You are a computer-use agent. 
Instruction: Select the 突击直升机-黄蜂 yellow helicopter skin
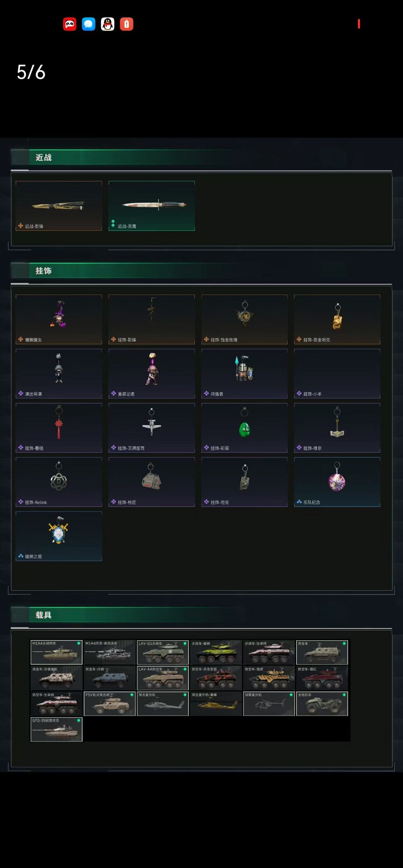[216, 704]
